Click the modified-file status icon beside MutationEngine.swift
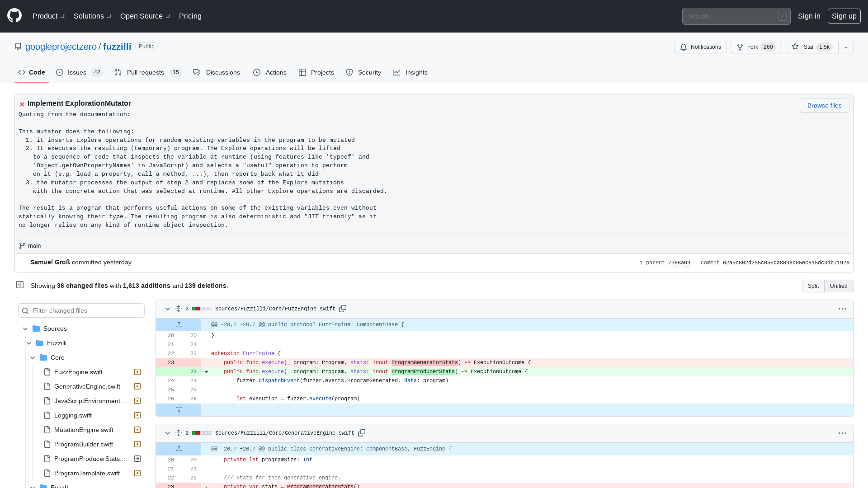Screen dimensions: 868x488 pyautogui.click(x=137, y=430)
